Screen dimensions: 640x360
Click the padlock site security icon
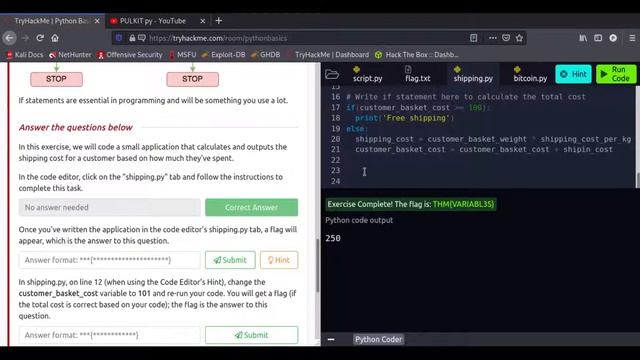[x=132, y=38]
